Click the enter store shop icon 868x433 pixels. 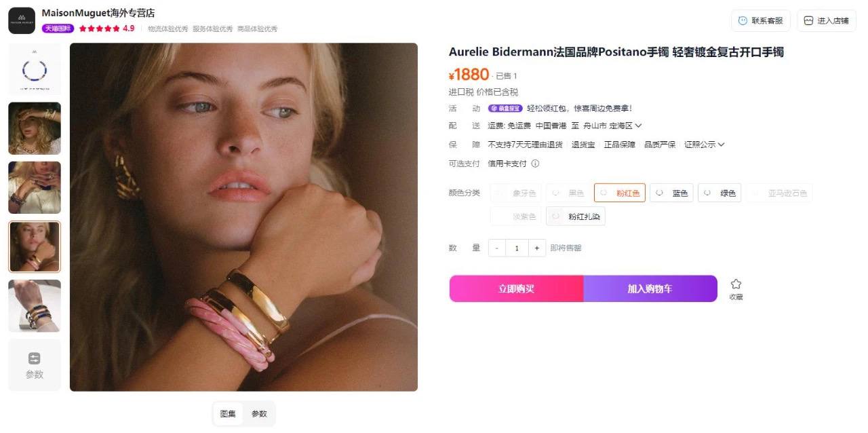[x=808, y=21]
